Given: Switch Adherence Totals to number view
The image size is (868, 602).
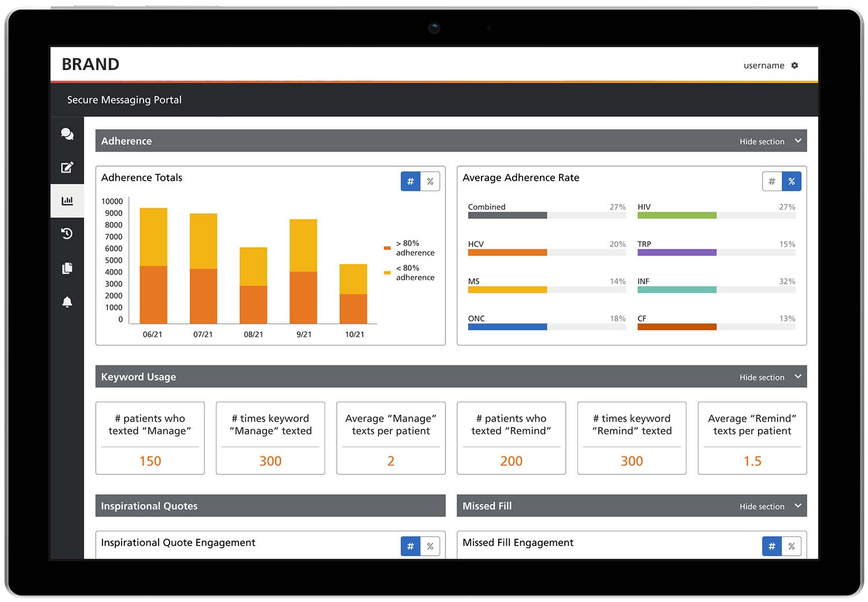Looking at the screenshot, I should tap(410, 181).
